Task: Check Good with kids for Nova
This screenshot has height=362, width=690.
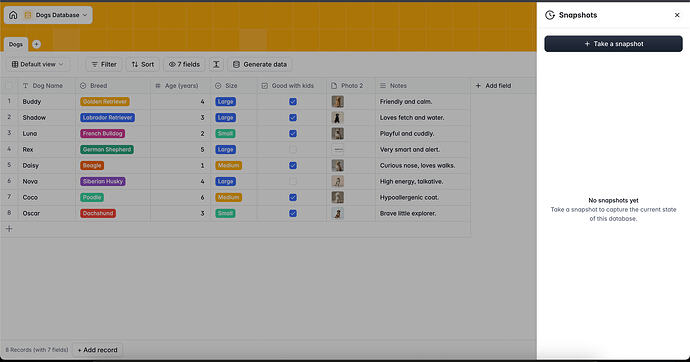Action: [x=293, y=181]
